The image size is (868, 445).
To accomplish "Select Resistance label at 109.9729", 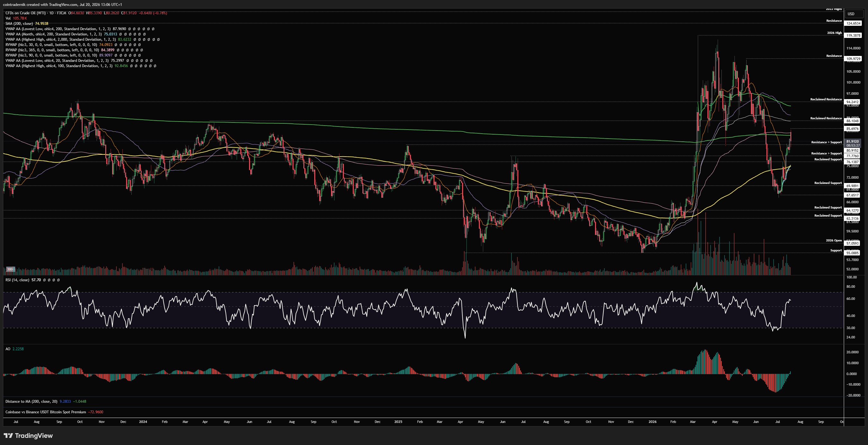I will click(834, 56).
